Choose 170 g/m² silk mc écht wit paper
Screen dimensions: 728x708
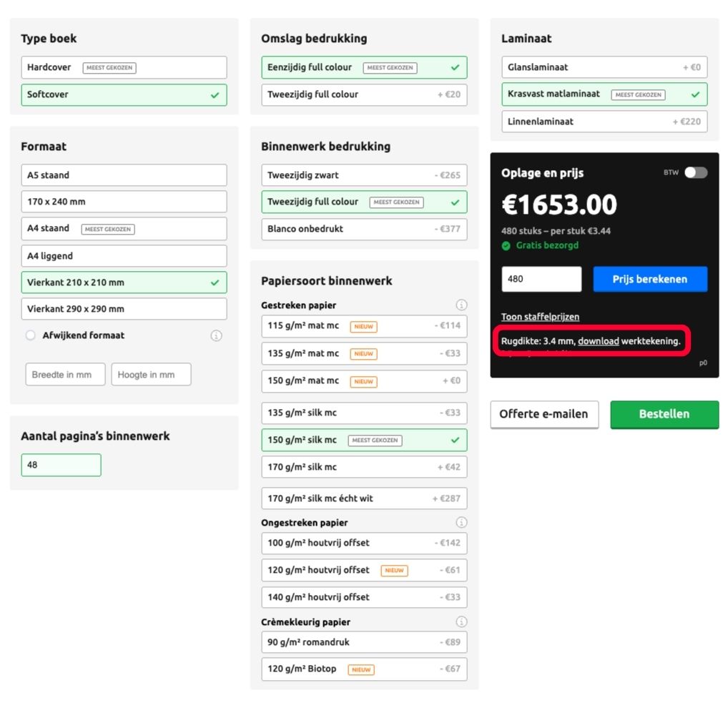pos(364,498)
